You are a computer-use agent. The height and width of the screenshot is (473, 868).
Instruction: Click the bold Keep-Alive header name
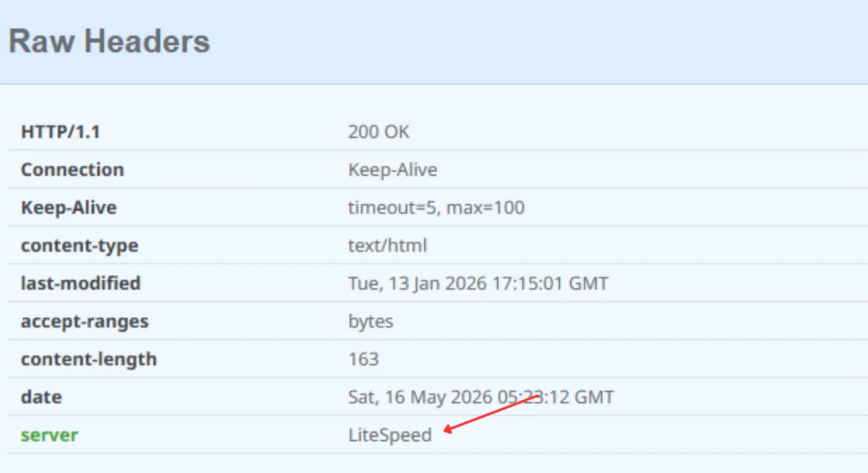(x=68, y=208)
